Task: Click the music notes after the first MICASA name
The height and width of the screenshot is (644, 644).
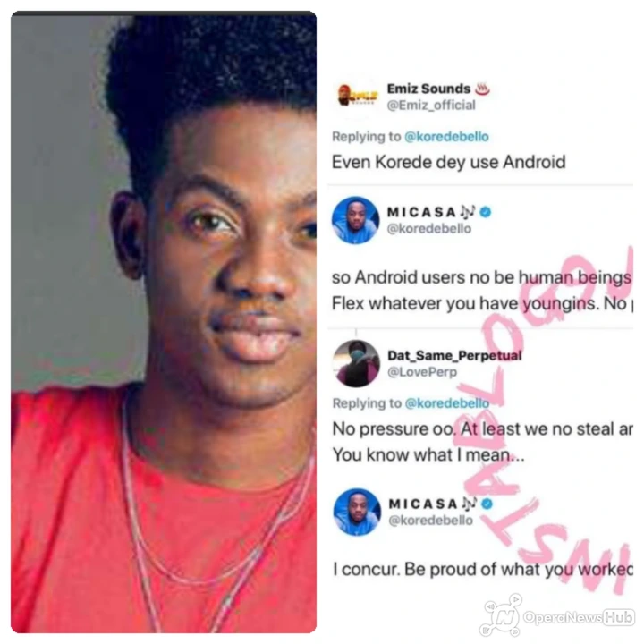Action: point(468,211)
